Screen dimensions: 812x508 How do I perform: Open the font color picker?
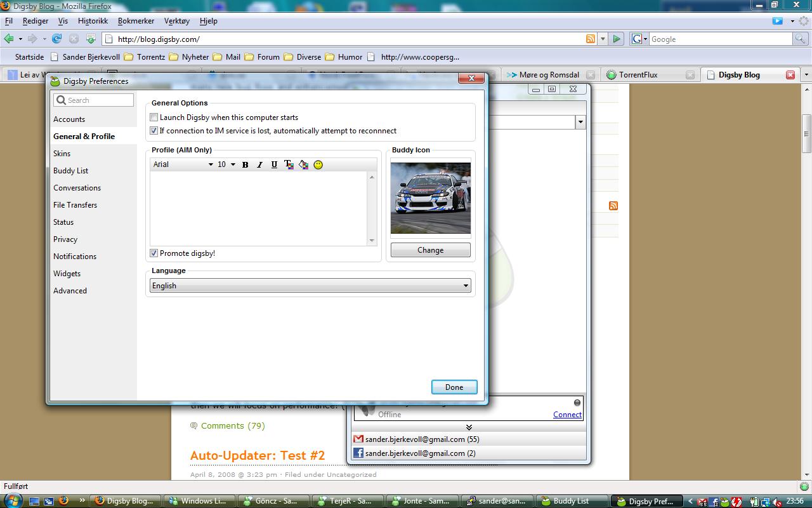(x=289, y=164)
